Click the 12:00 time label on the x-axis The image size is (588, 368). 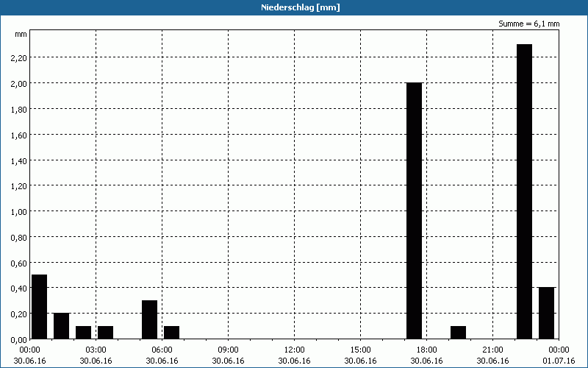coord(295,350)
